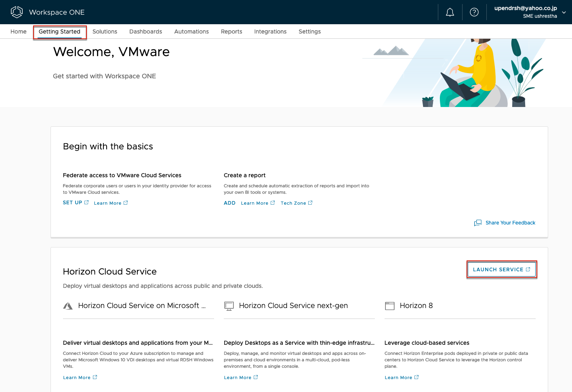Click the SME ushrestha organization label

point(540,16)
